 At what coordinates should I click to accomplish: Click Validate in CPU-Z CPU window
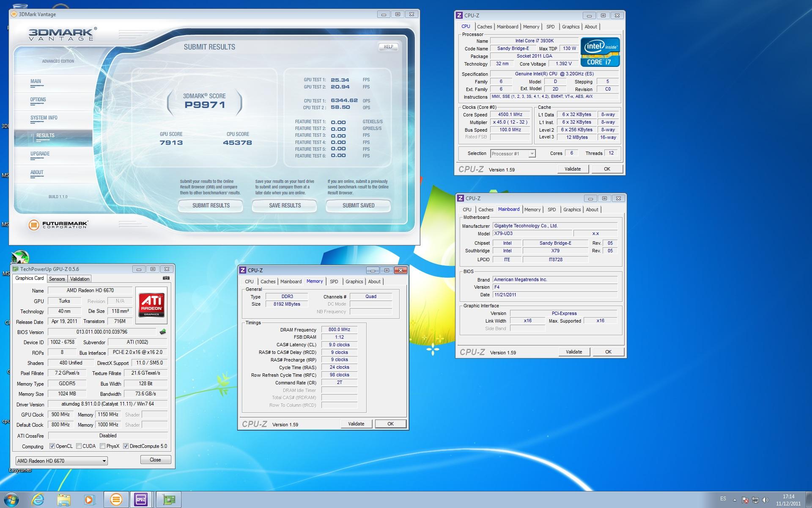pyautogui.click(x=573, y=169)
